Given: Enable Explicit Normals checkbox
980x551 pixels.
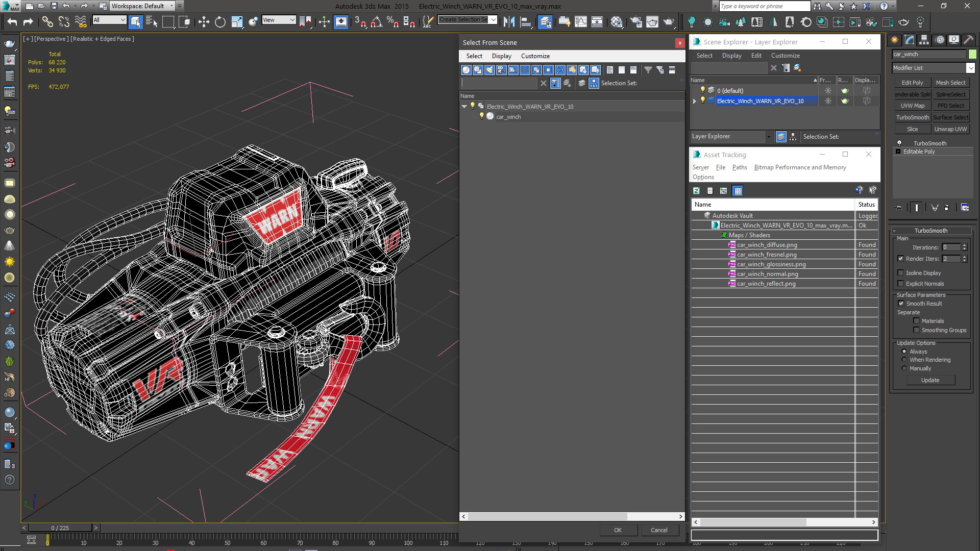Looking at the screenshot, I should [x=901, y=284].
